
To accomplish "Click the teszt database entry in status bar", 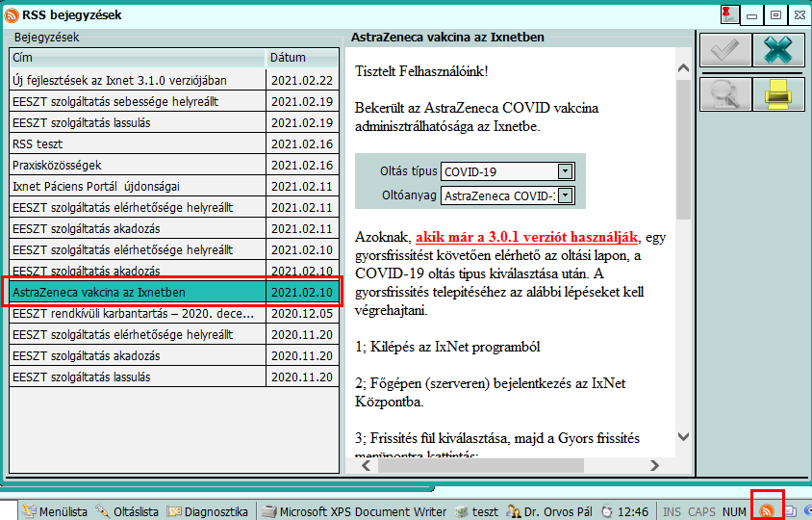I will [x=476, y=511].
